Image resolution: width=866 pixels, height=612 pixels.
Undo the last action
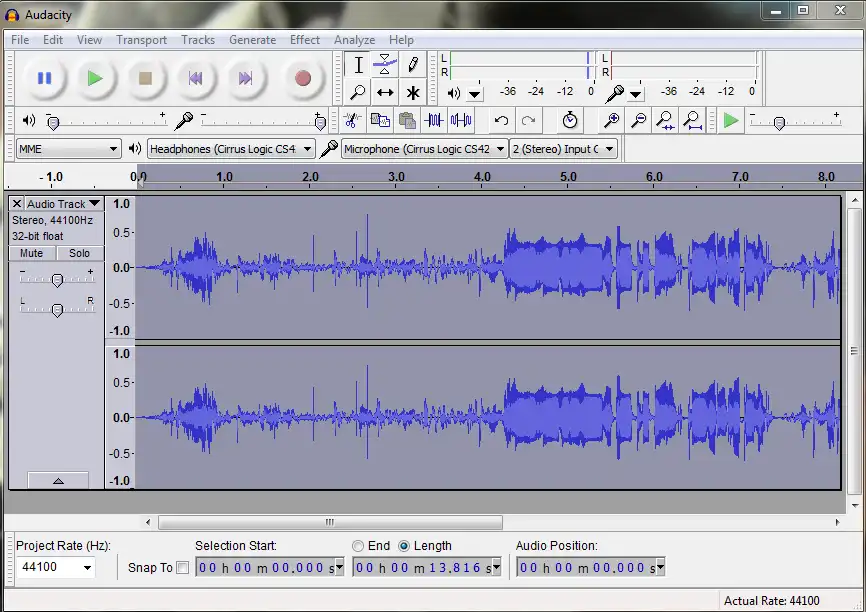click(x=501, y=120)
